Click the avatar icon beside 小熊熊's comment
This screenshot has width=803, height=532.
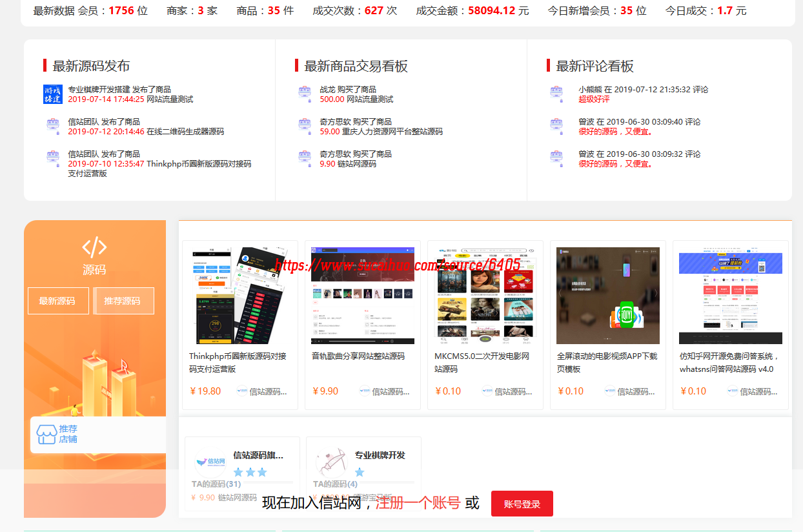click(x=556, y=94)
